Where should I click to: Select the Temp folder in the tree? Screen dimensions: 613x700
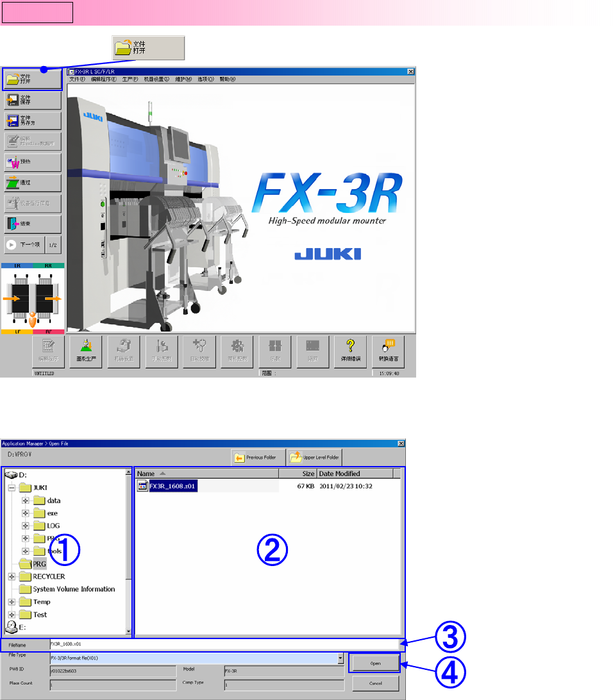(35, 602)
